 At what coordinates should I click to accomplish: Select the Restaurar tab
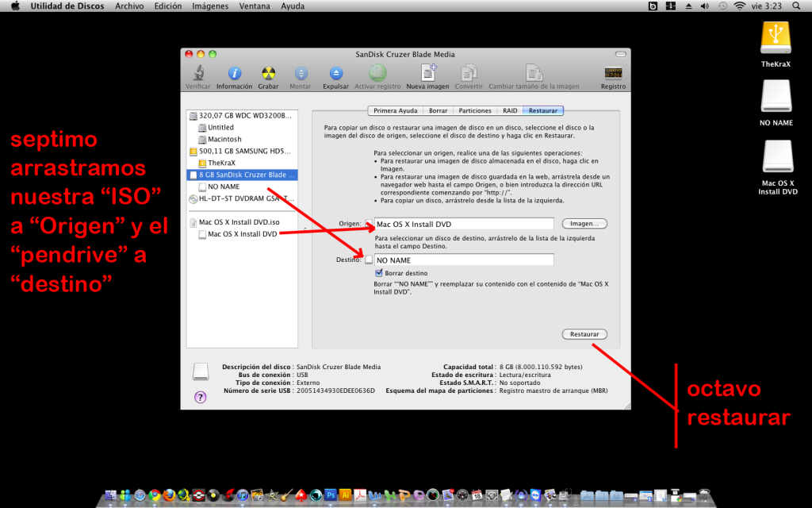(x=543, y=110)
